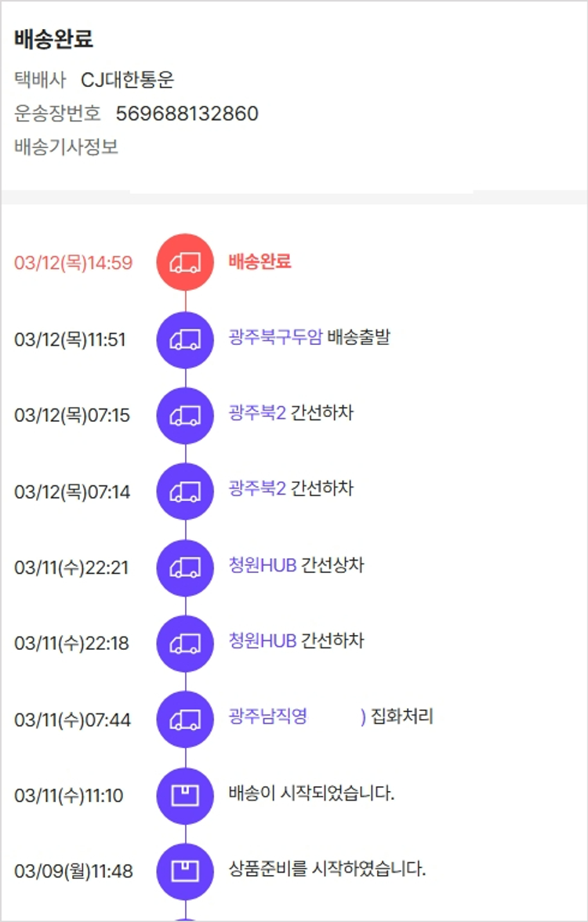This screenshot has height=922, width=588.
Task: Open the 광주남직영 branch link
Action: tap(267, 717)
